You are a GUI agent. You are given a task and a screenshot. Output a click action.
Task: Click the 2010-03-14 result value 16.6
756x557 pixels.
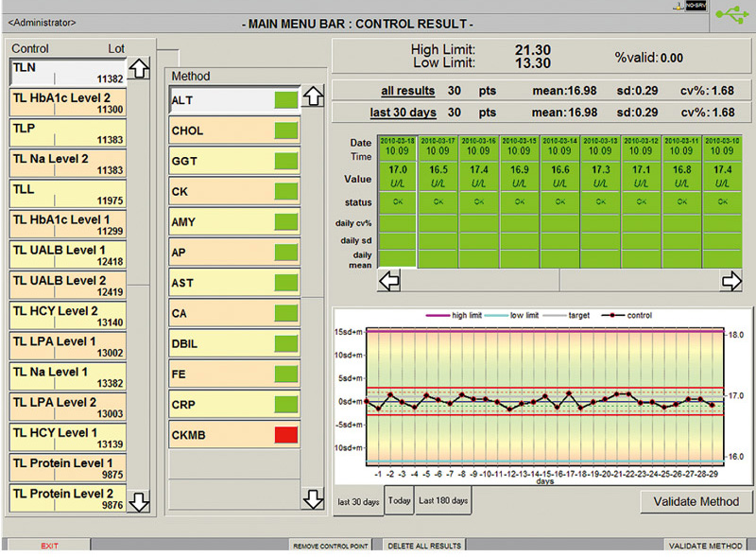tap(559, 170)
